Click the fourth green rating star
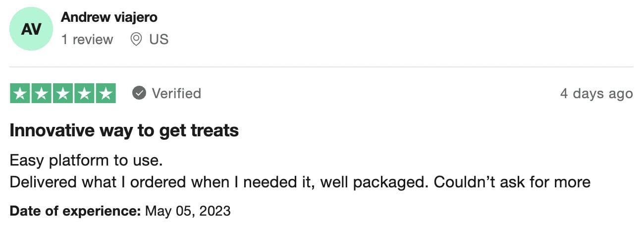 (x=84, y=94)
